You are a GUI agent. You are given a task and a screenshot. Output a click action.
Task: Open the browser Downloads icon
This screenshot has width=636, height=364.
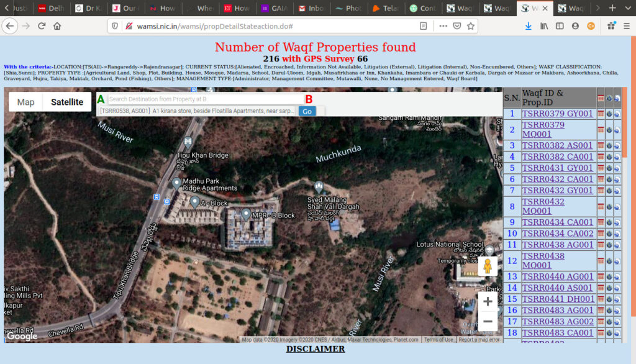pos(529,26)
